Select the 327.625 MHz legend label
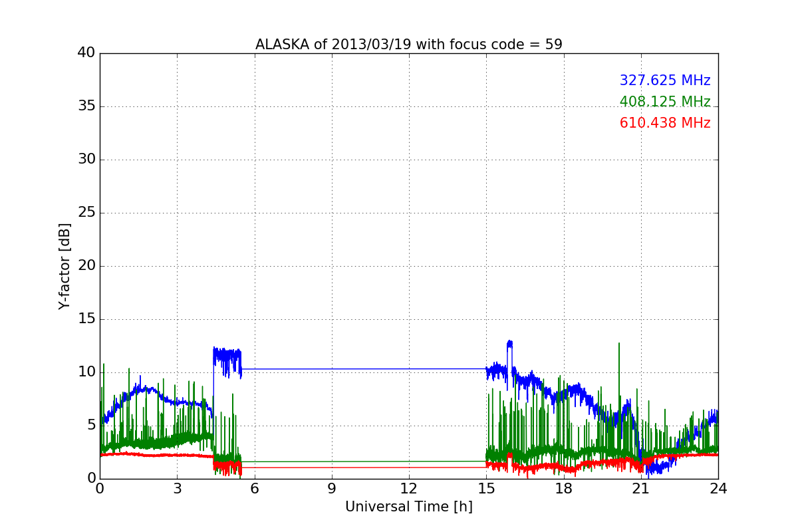The image size is (798, 532). 665,80
